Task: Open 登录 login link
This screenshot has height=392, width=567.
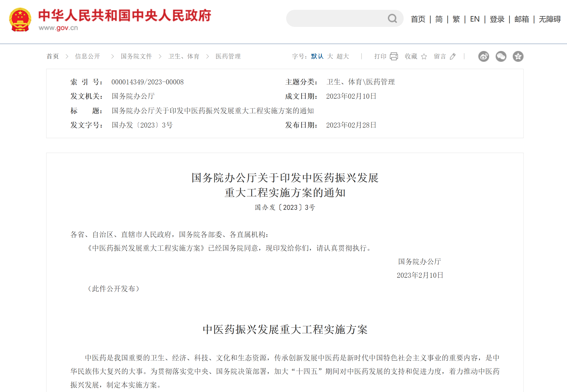Action: point(497,19)
